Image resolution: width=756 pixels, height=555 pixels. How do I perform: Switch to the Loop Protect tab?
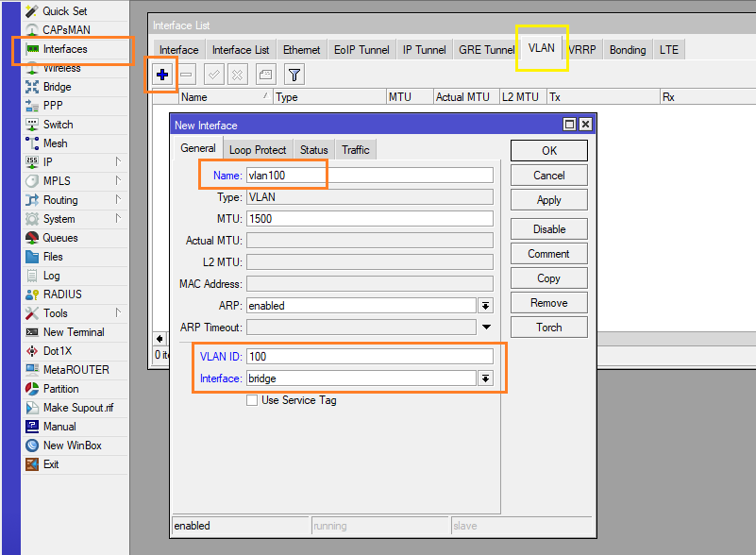258,150
